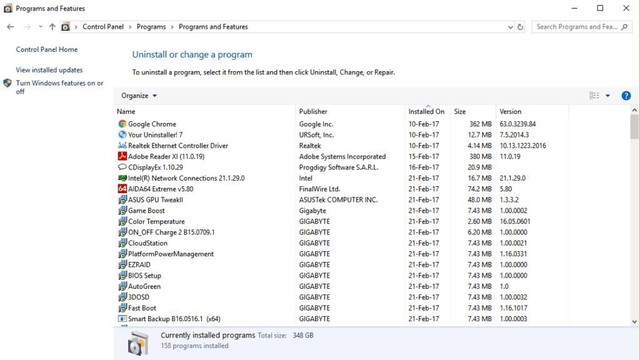Expand the address bar history dropdown
This screenshot has width=640, height=360.
click(510, 27)
